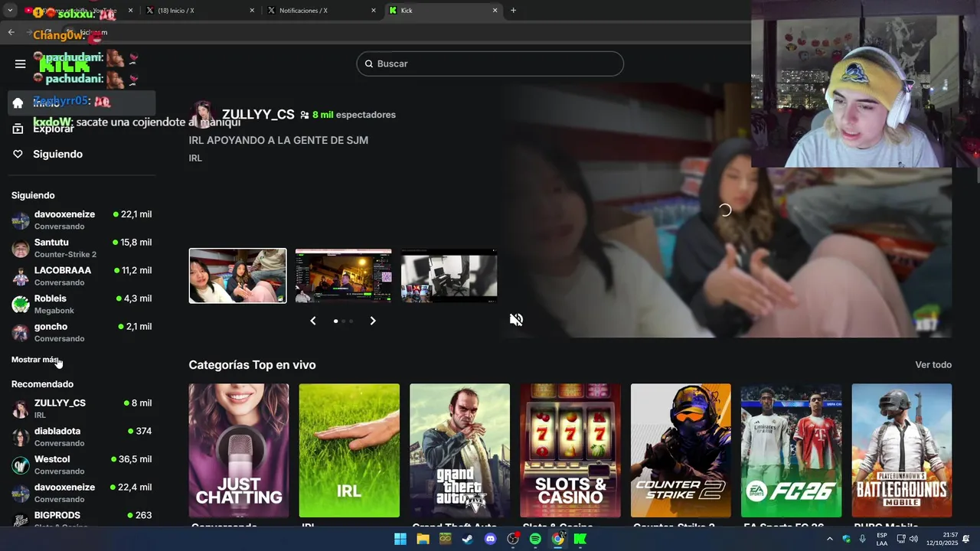
Task: Click Ver todo link for categories
Action: (x=933, y=365)
